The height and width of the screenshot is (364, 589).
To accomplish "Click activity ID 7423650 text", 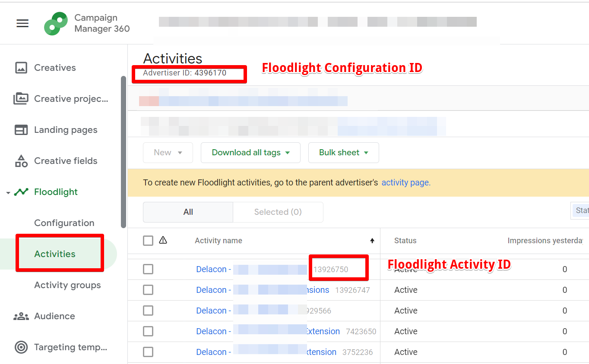I will pyautogui.click(x=361, y=332).
